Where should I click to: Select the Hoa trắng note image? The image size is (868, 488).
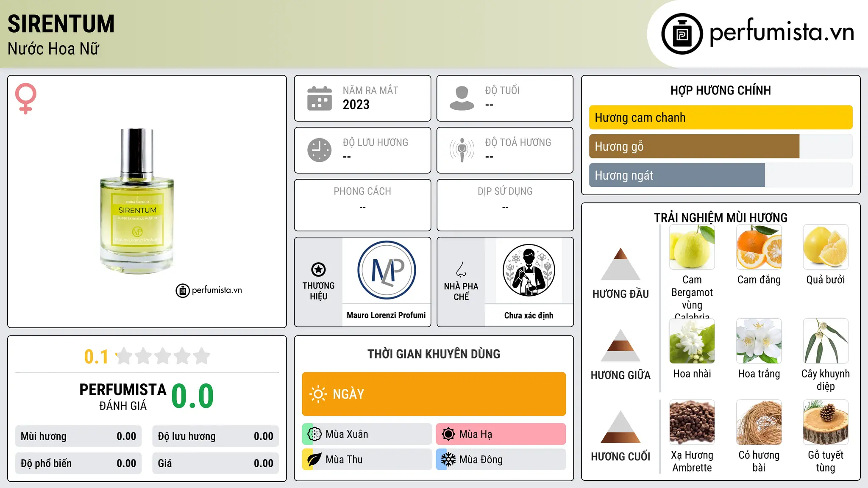tap(759, 341)
